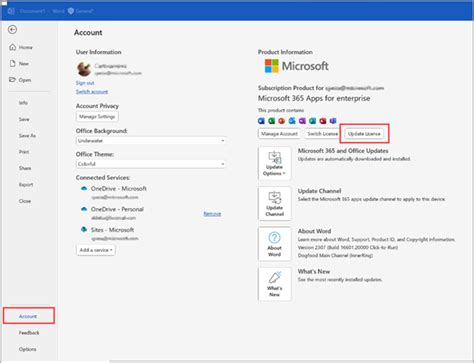The width and height of the screenshot is (474, 363).
Task: Click the Update Channel button
Action: point(274,204)
